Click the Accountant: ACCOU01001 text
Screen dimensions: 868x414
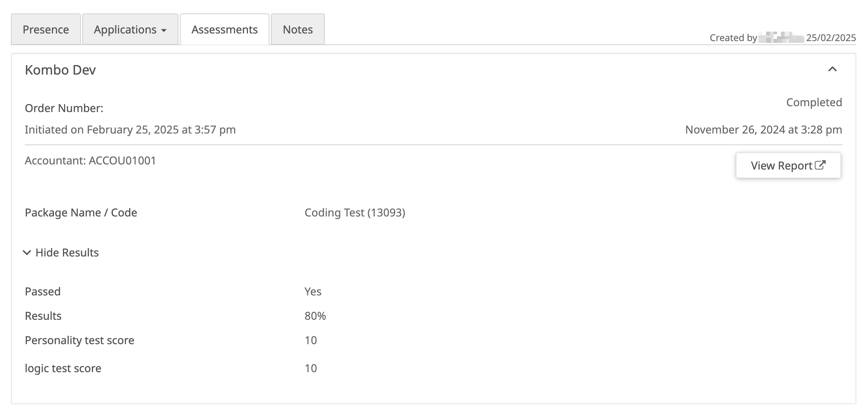coord(90,160)
